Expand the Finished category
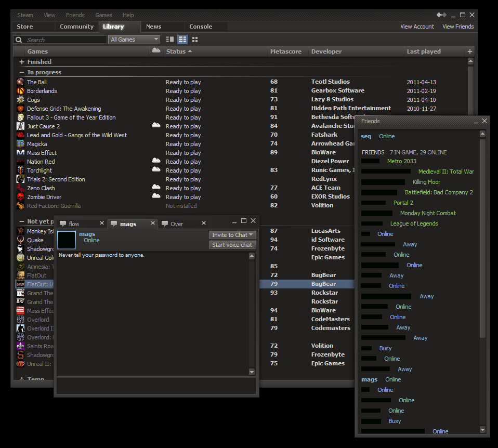Viewport: 498px width, 448px height. pos(22,62)
